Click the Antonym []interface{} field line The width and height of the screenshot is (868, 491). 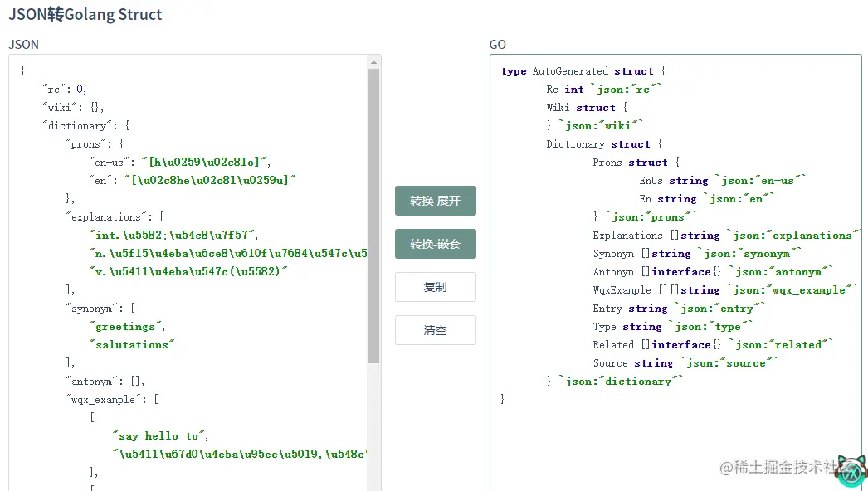[713, 272]
